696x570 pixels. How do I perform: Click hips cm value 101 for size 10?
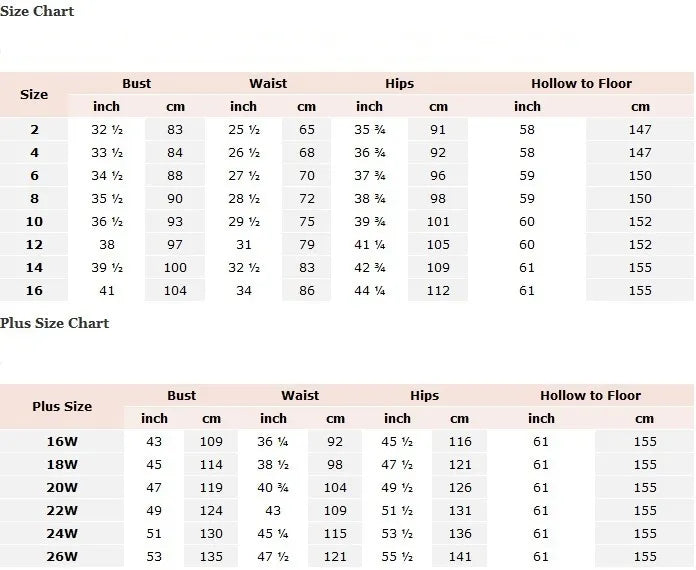click(x=438, y=222)
